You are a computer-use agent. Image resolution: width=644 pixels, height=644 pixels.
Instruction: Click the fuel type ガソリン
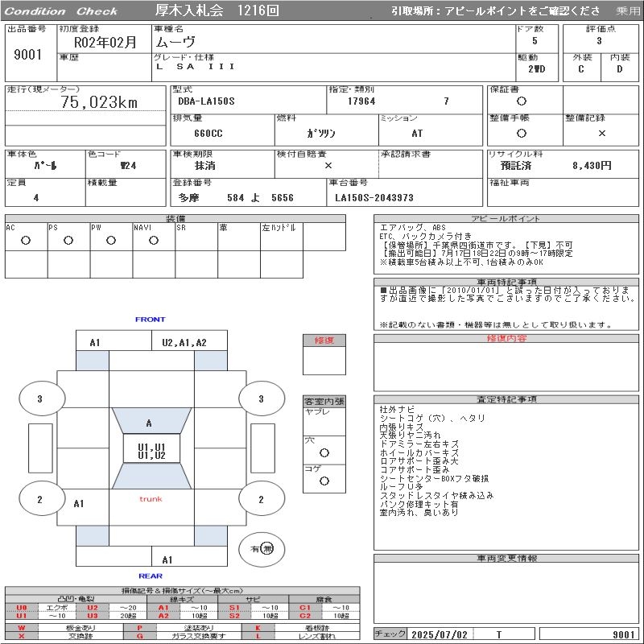pos(321,134)
